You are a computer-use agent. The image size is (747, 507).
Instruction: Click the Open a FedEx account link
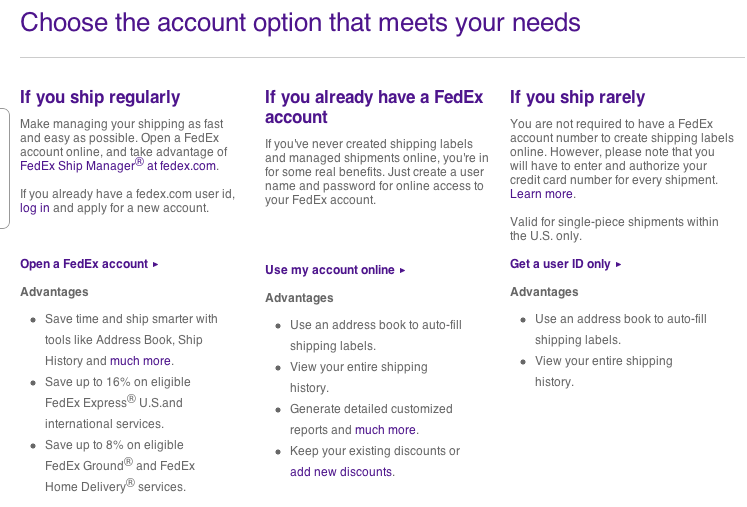click(84, 264)
